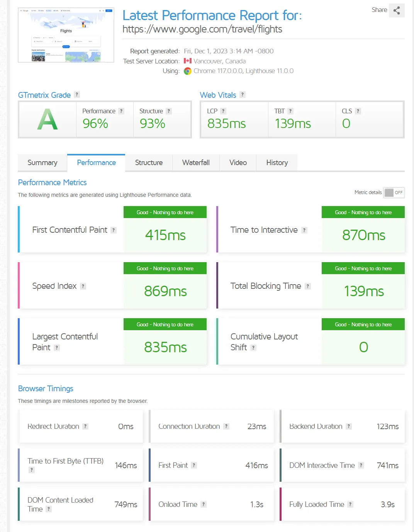The image size is (414, 532).
Task: Open Total Blocking Time help icon
Action: click(x=308, y=286)
